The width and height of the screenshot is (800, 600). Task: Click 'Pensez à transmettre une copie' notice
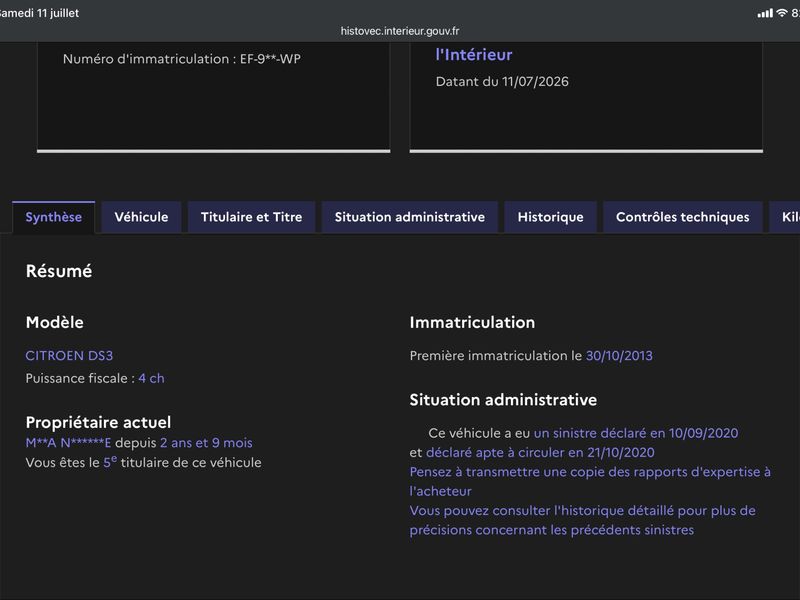tap(590, 481)
